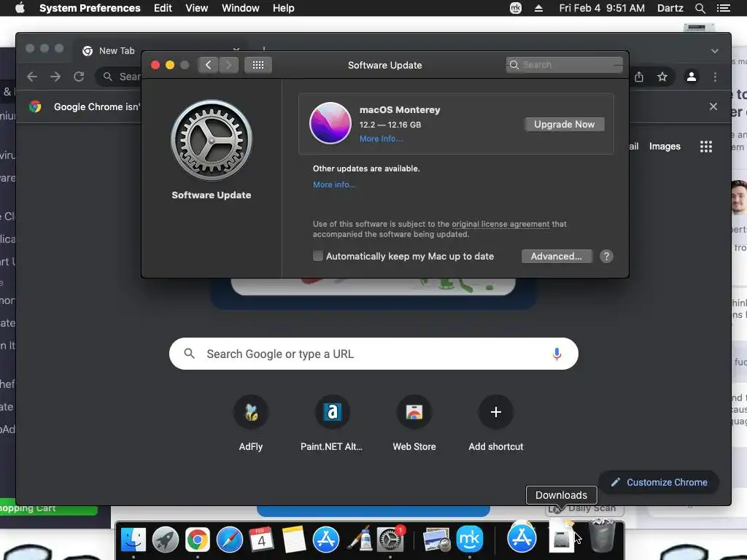The height and width of the screenshot is (560, 747).
Task: Click Chrome's back arrow
Action: pos(32,77)
